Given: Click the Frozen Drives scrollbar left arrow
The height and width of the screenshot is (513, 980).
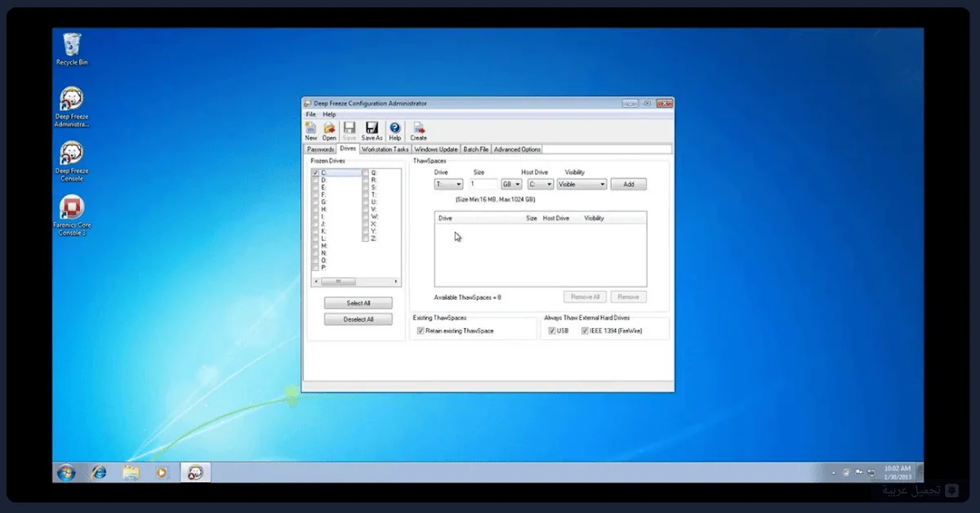Looking at the screenshot, I should (314, 281).
